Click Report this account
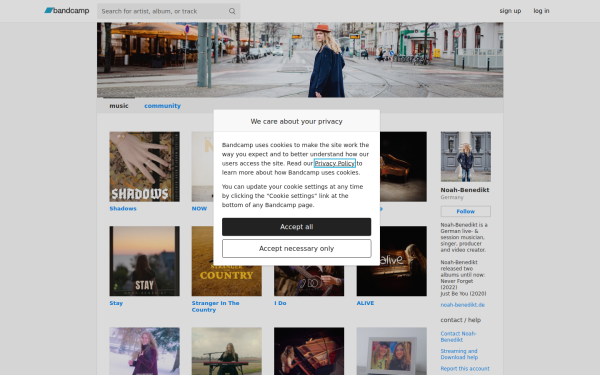 (x=465, y=369)
